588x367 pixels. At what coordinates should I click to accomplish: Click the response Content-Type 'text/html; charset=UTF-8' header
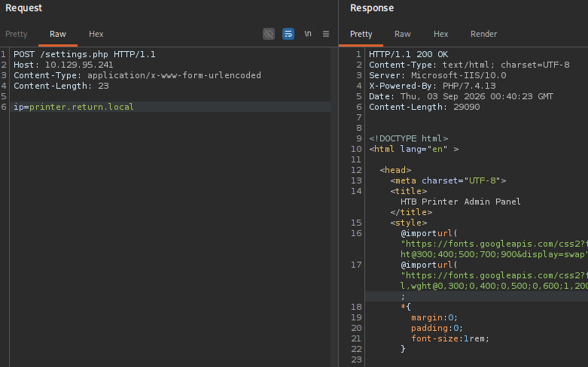click(x=469, y=65)
